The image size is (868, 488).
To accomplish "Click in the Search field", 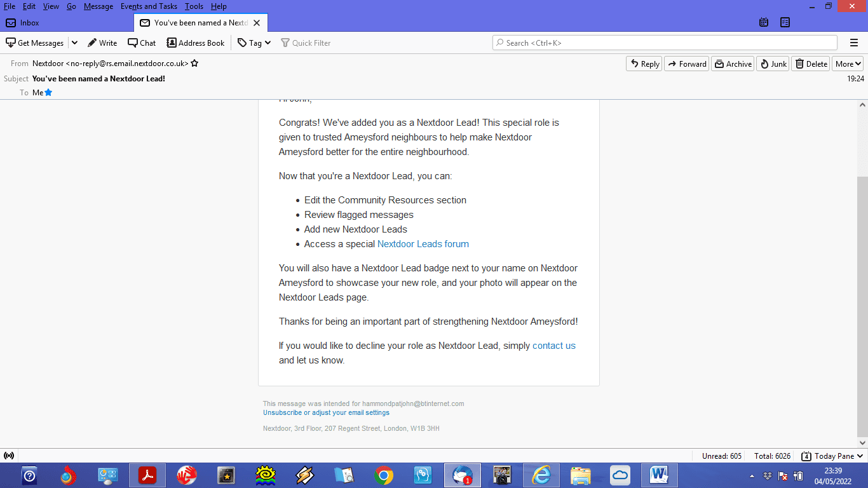I will 665,43.
